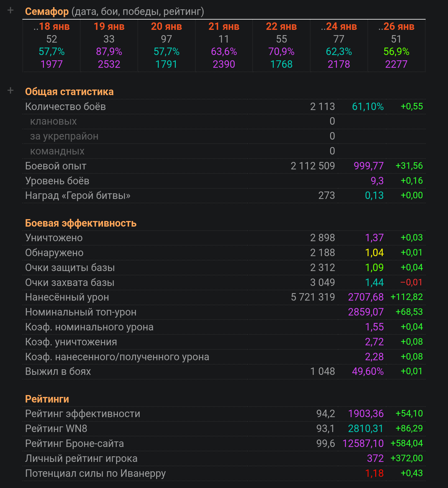
Task: Click the Личный рейтинг игрока row
Action: [x=81, y=458]
